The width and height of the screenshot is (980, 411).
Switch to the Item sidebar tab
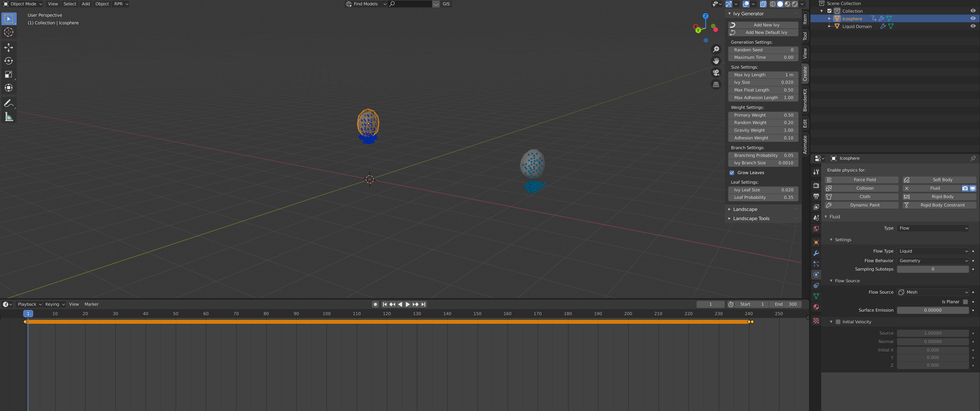point(805,19)
